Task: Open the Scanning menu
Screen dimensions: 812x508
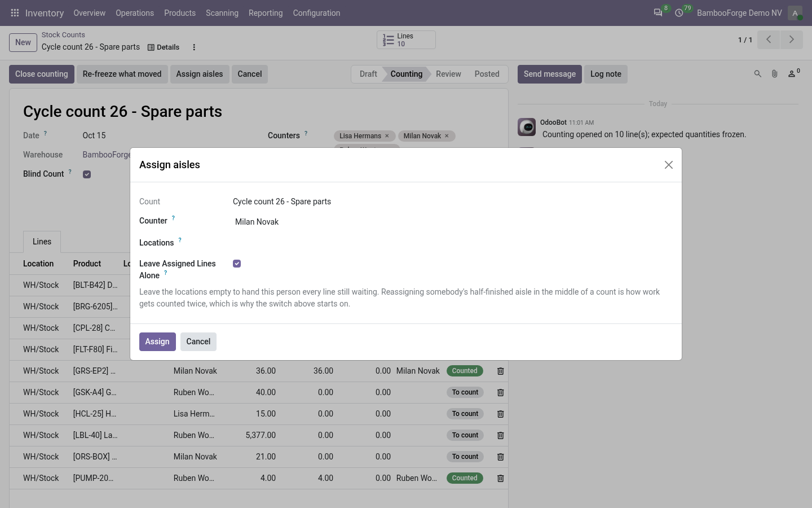Action: [x=222, y=12]
